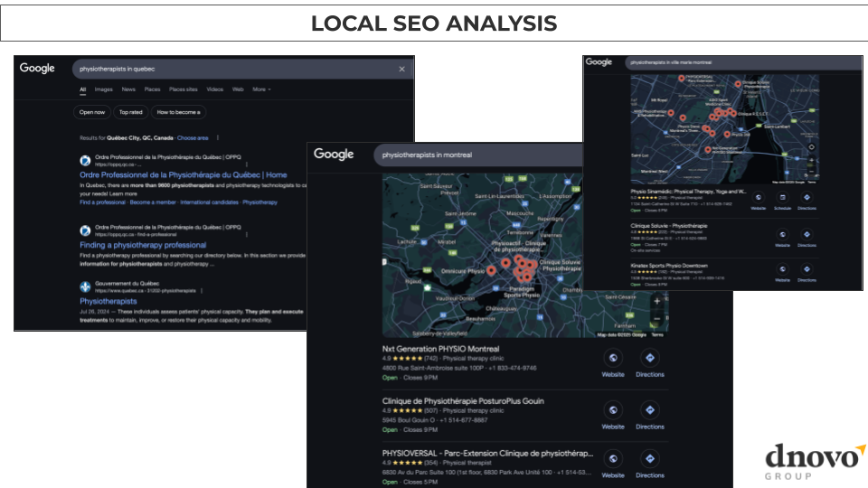The width and height of the screenshot is (868, 488).
Task: Expand the 'More' search options dropdown
Action: click(261, 89)
